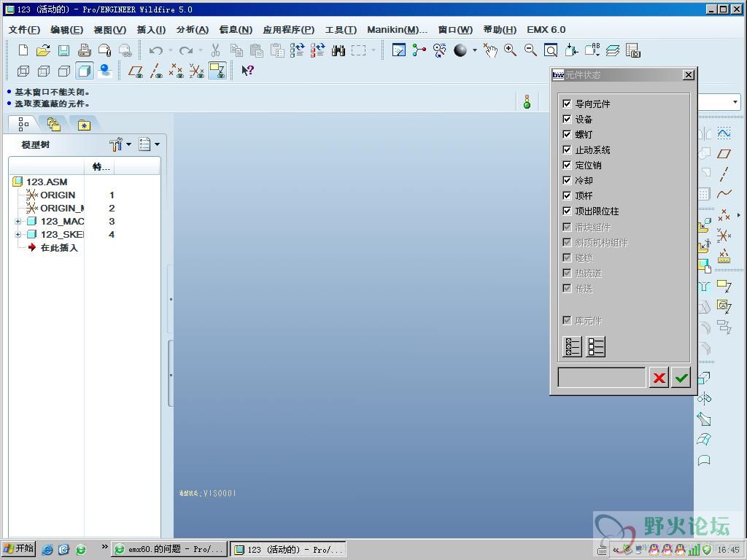Uncheck the 定位销 checkbox
This screenshot has height=560, width=747.
coord(567,165)
